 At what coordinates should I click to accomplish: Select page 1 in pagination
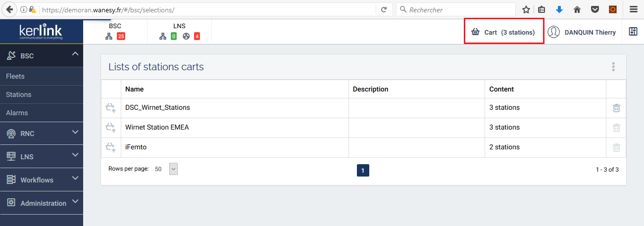pos(363,171)
